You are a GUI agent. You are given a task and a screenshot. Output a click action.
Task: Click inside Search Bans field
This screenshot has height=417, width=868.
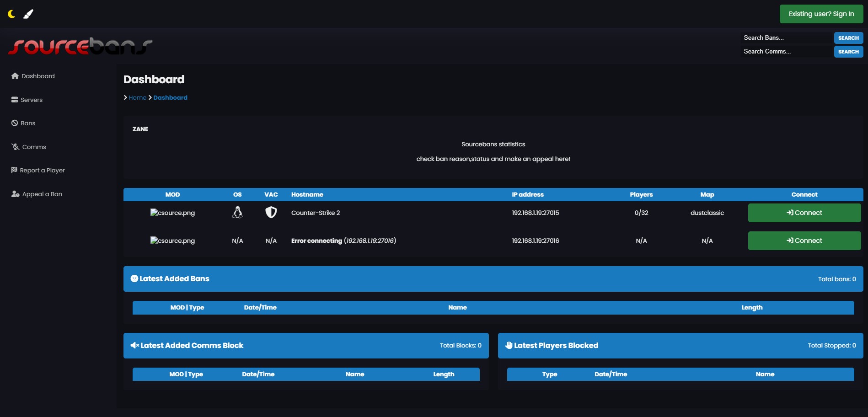tap(787, 38)
